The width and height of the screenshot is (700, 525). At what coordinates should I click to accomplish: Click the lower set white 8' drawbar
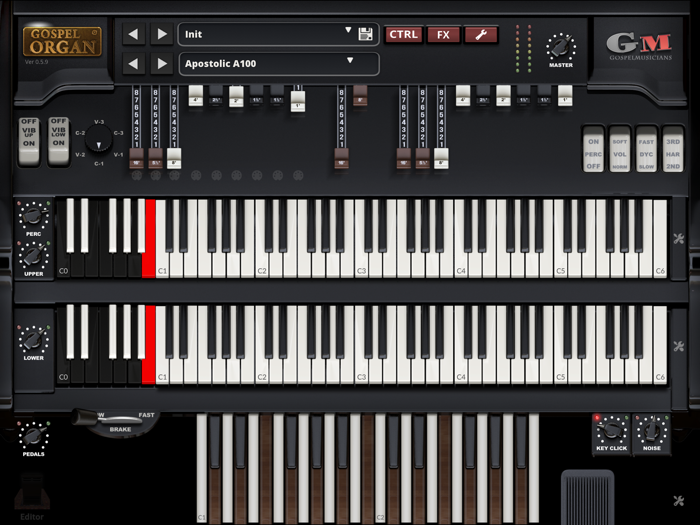coord(441,158)
